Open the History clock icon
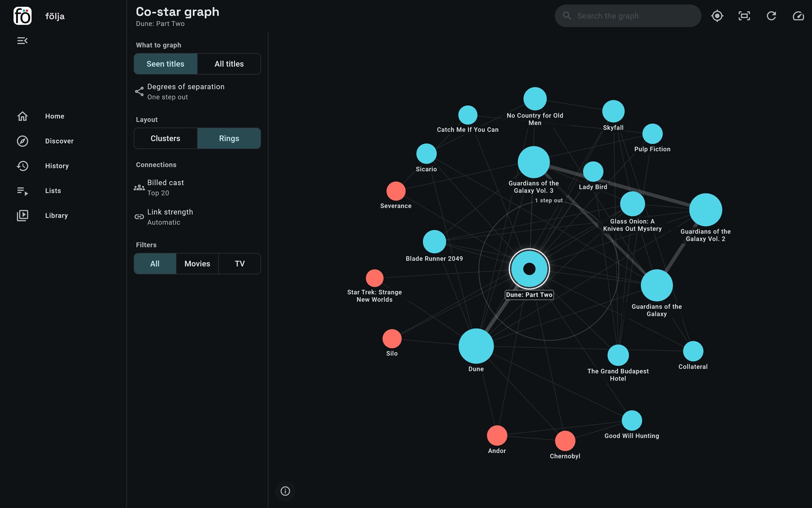The height and width of the screenshot is (508, 812). tap(23, 166)
